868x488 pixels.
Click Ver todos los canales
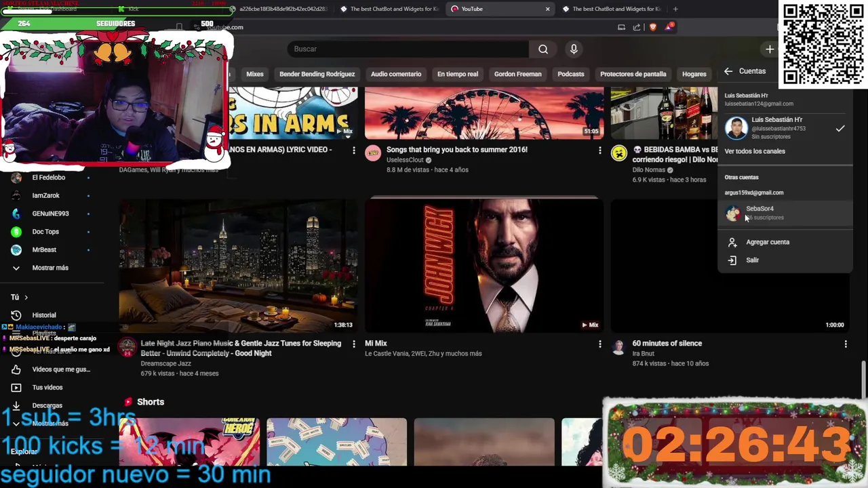755,151
